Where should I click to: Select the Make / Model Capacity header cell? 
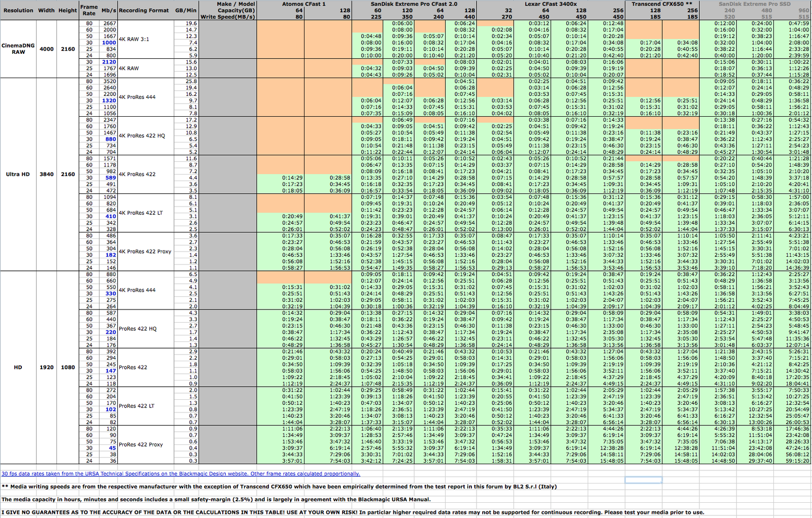click(x=228, y=10)
